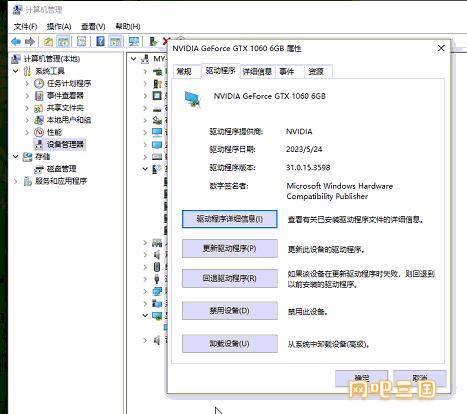467x414 pixels.
Task: Click the driver provider value NVIDIA
Action: point(299,131)
